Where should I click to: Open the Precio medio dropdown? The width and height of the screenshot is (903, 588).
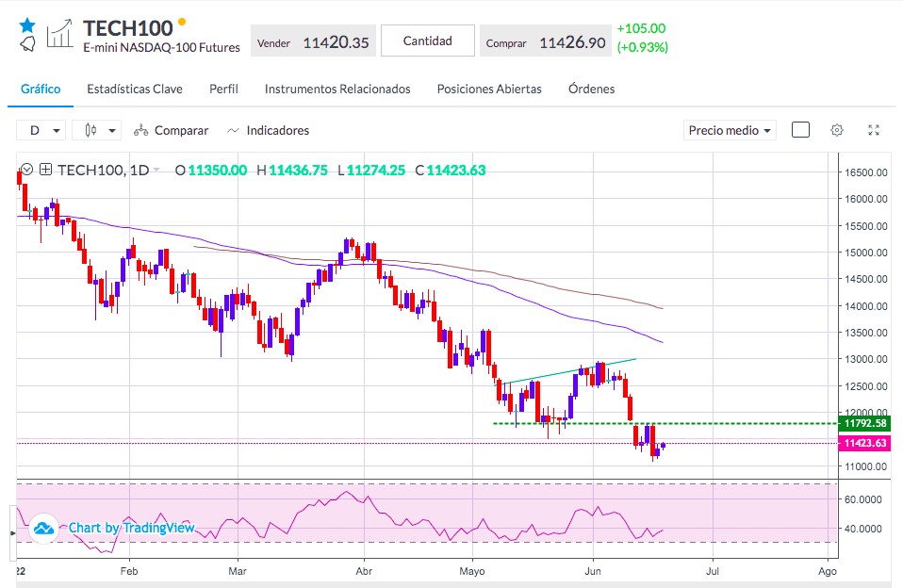[730, 131]
